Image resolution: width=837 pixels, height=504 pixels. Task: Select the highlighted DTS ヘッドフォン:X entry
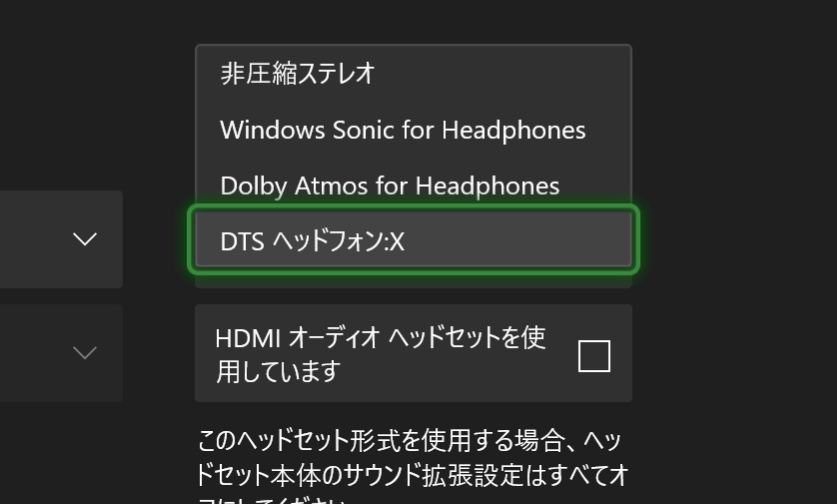click(x=414, y=240)
